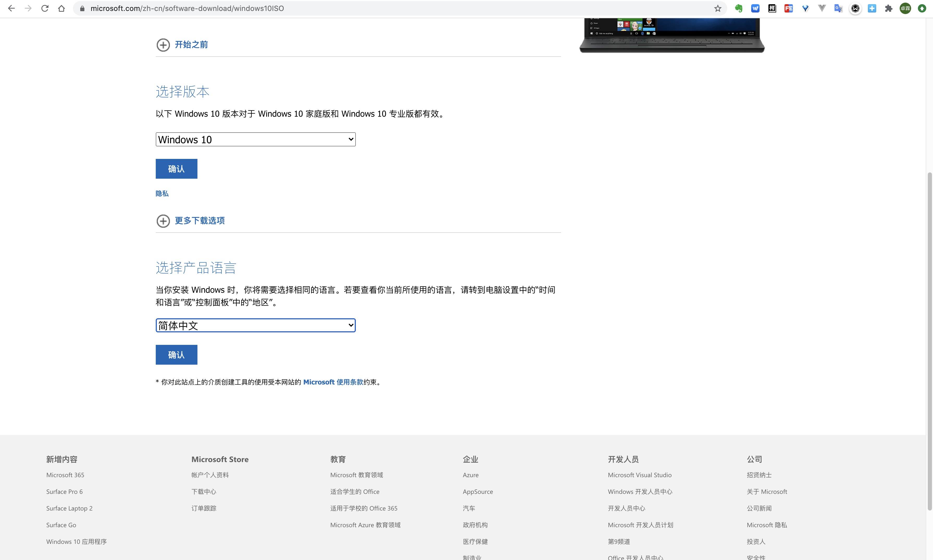Open Microsoft 开发人员计划 footer link
The width and height of the screenshot is (933, 560).
click(640, 525)
